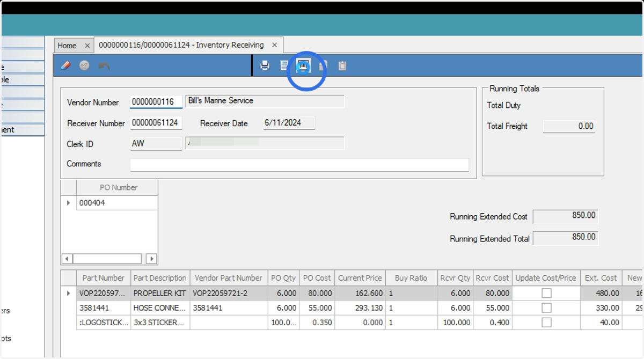This screenshot has height=359, width=644.
Task: Click the eraser clear icon in toolbar
Action: point(65,65)
